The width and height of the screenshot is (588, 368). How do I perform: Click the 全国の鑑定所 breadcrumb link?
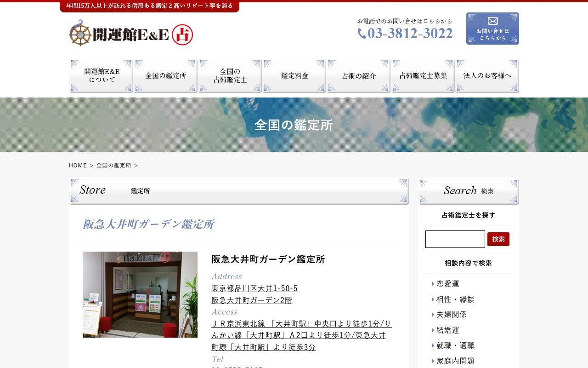pos(114,165)
